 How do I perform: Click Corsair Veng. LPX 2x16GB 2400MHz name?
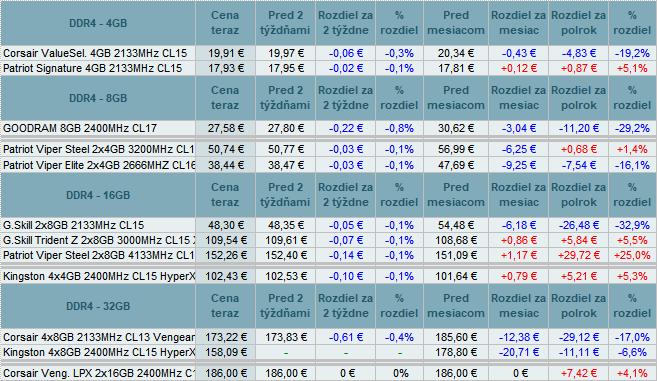coord(99,373)
